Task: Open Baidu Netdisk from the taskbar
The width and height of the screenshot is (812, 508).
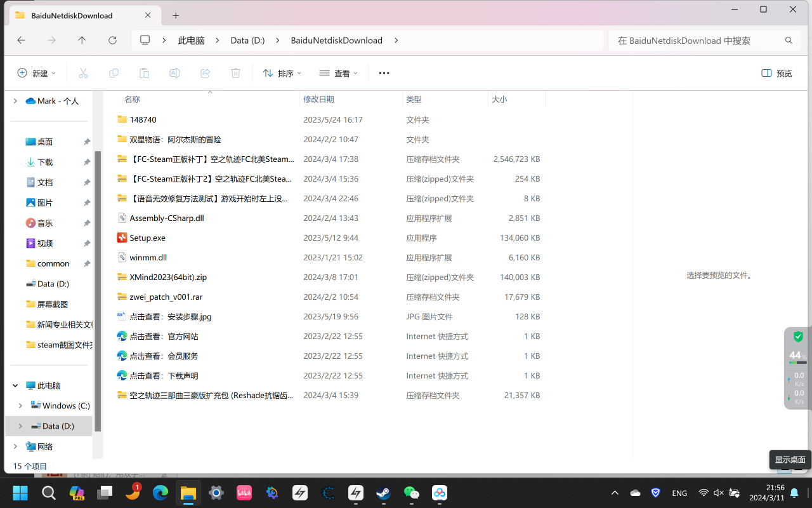Action: [x=440, y=492]
